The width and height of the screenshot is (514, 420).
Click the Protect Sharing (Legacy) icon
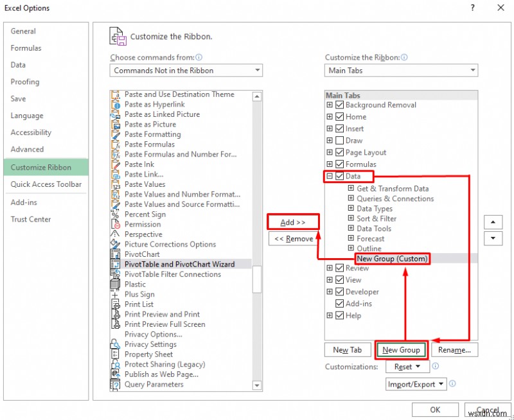point(116,365)
